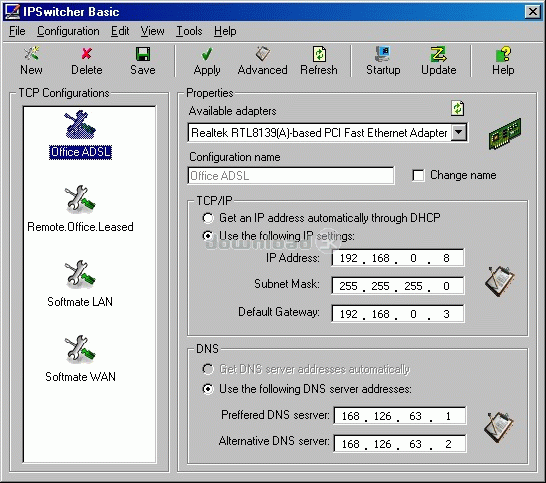Click the IP Address input field
This screenshot has width=546, height=483.
(398, 258)
